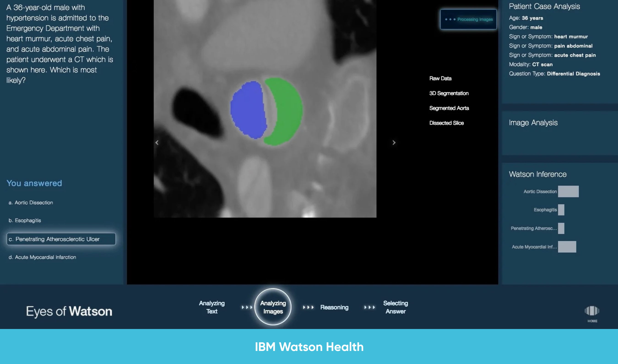Screen dimensions: 618x364
Task: Show the Dissected Slice view
Action: click(x=446, y=123)
